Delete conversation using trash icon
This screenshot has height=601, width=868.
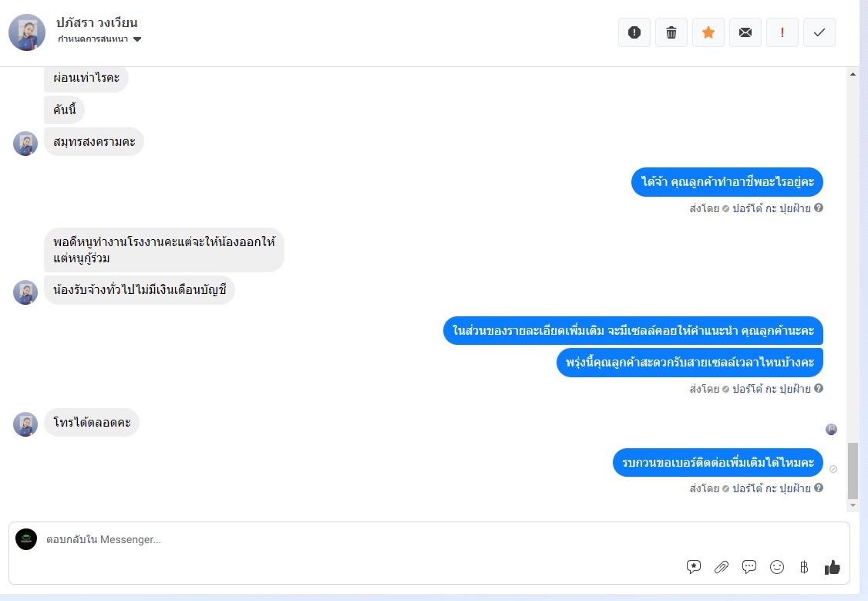click(671, 32)
